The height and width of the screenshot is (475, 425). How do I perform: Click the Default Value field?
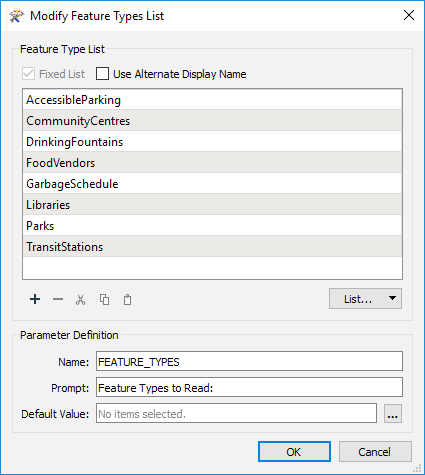coord(236,413)
